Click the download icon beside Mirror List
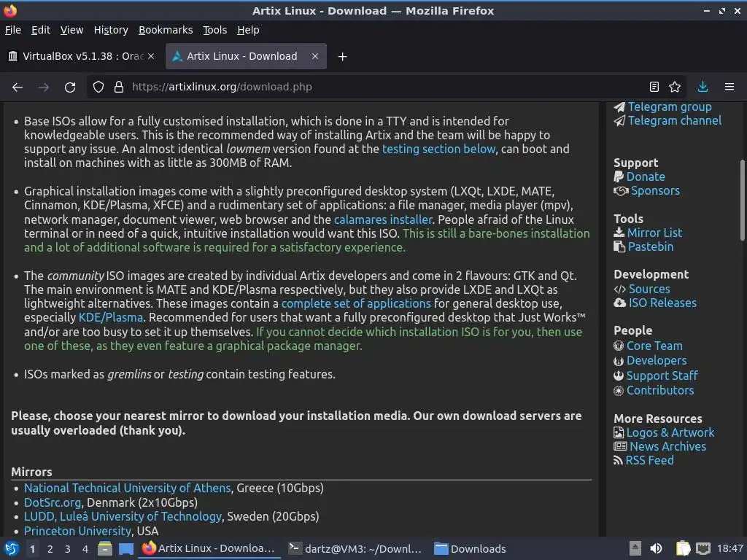This screenshot has width=747, height=560. pos(619,233)
